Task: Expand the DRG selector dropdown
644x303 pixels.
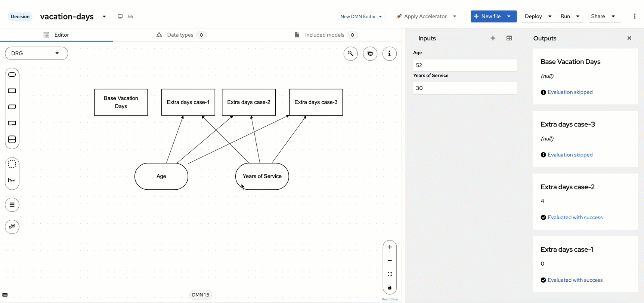Action: click(x=36, y=53)
